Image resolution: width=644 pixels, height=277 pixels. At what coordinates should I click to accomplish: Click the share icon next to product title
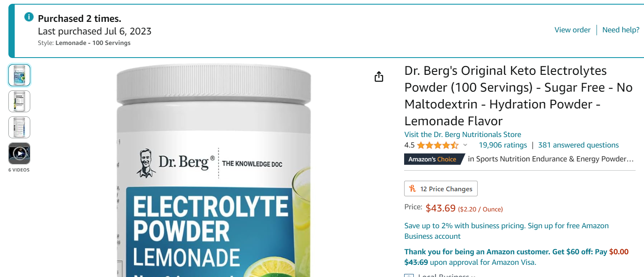379,77
